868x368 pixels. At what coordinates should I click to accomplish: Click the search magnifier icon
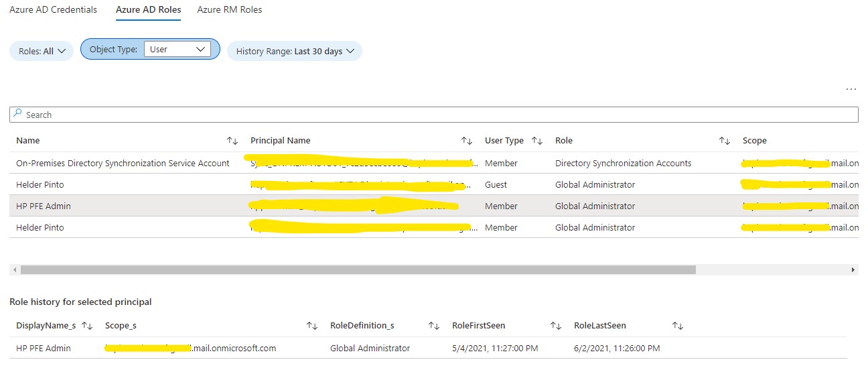[x=18, y=114]
